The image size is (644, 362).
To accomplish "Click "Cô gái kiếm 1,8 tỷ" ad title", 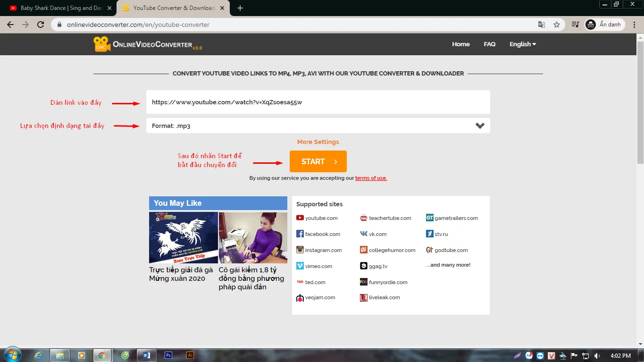I will click(x=251, y=278).
